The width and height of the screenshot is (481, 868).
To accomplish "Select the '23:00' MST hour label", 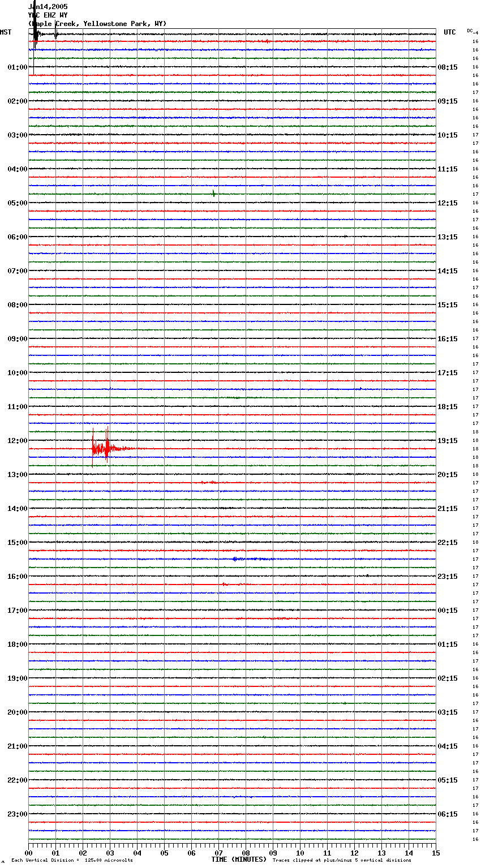I will (x=18, y=814).
